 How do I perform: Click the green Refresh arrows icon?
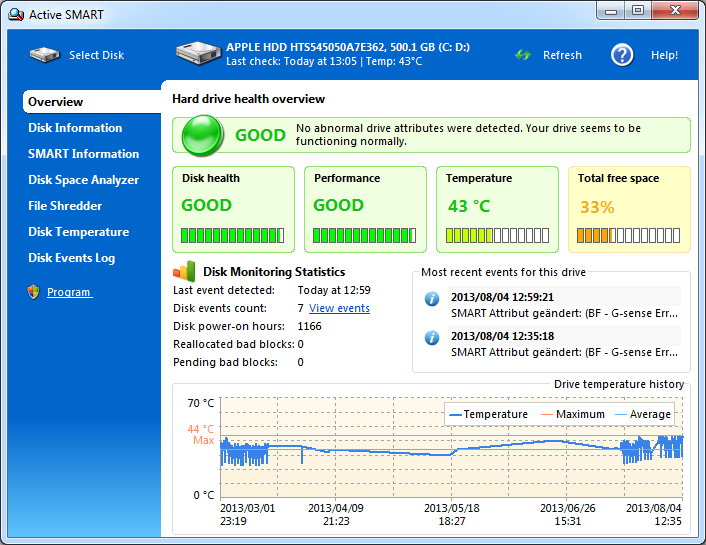coord(523,55)
